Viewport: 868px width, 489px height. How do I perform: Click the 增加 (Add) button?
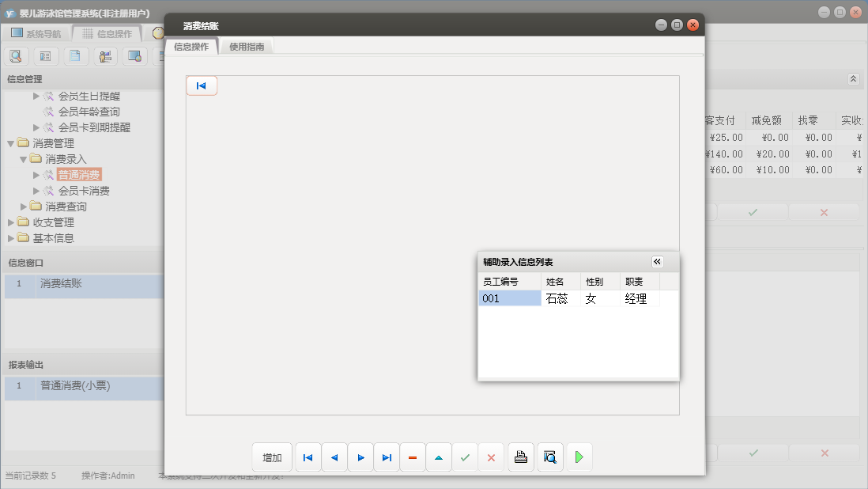272,457
